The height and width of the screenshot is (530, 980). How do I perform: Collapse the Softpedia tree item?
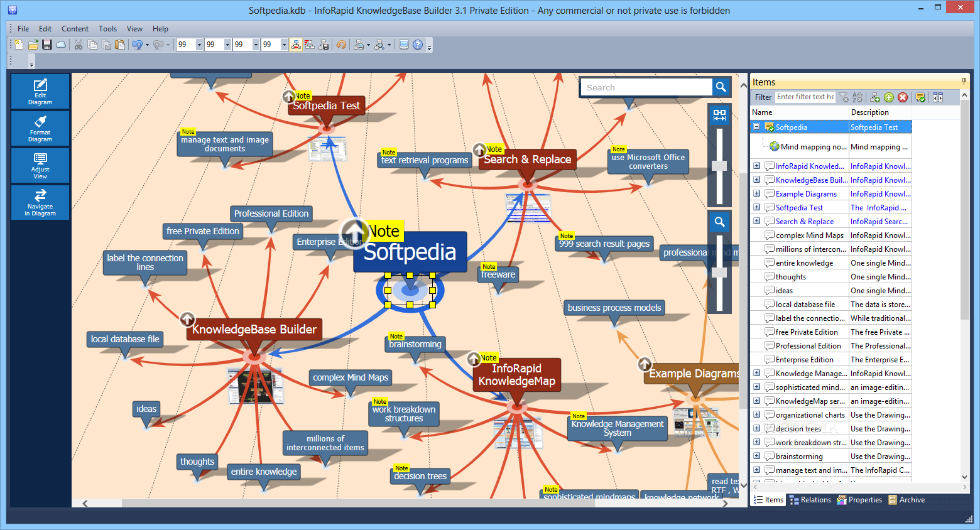tap(757, 127)
